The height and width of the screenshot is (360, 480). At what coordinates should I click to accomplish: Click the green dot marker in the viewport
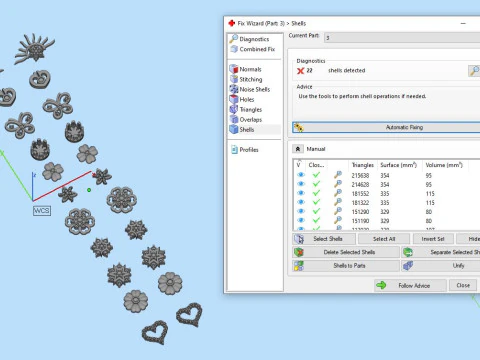pyautogui.click(x=89, y=190)
